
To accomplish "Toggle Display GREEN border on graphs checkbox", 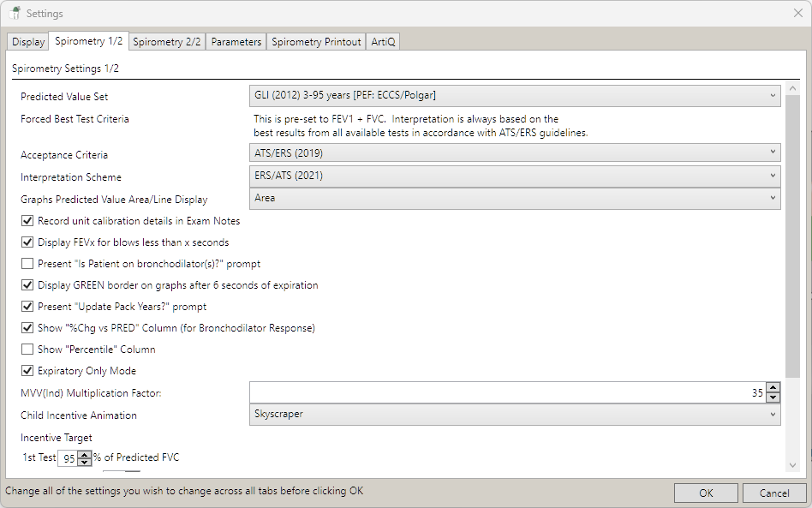I will tap(27, 285).
